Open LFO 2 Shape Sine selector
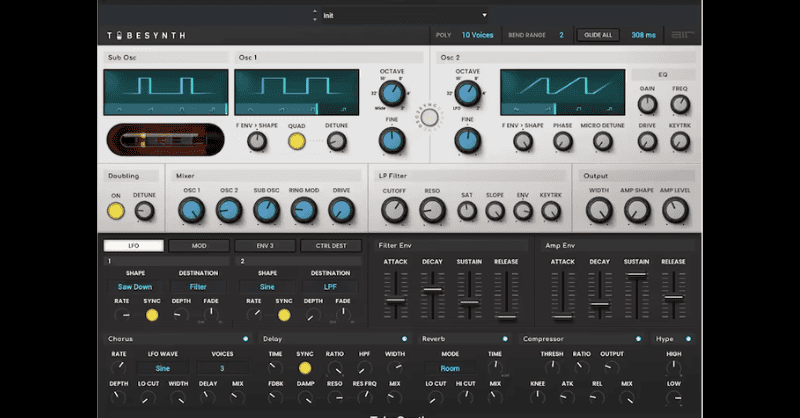800x418 pixels. pyautogui.click(x=267, y=287)
